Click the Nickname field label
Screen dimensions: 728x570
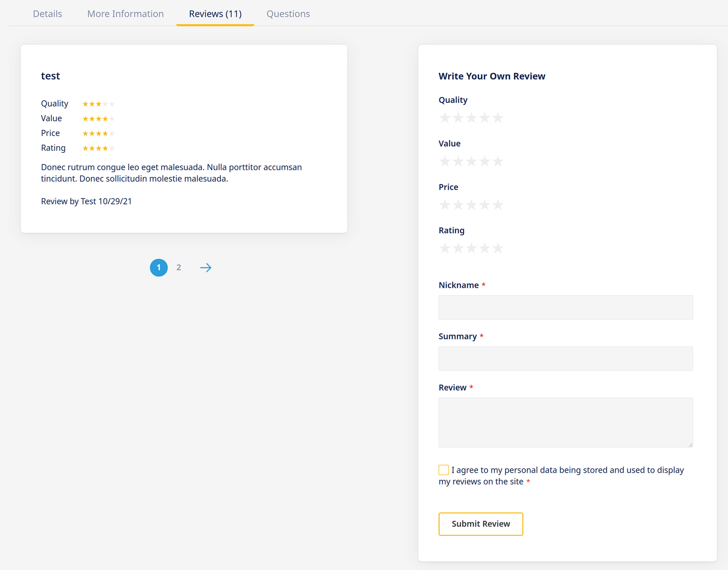tap(459, 285)
